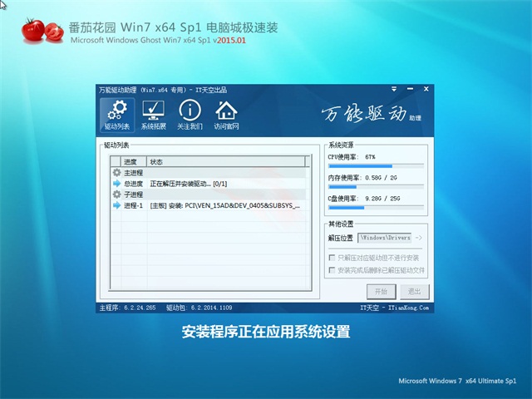
Task: Open the 系统拓展 system extension tab
Action: pos(153,115)
